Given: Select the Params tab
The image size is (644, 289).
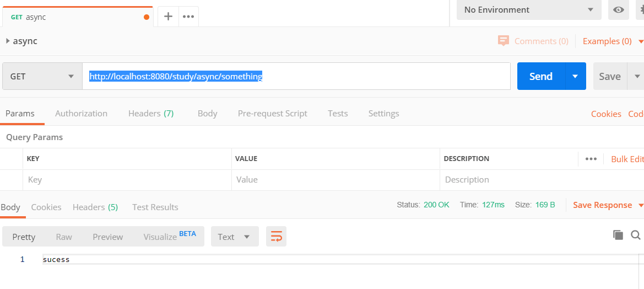Looking at the screenshot, I should pyautogui.click(x=20, y=114).
